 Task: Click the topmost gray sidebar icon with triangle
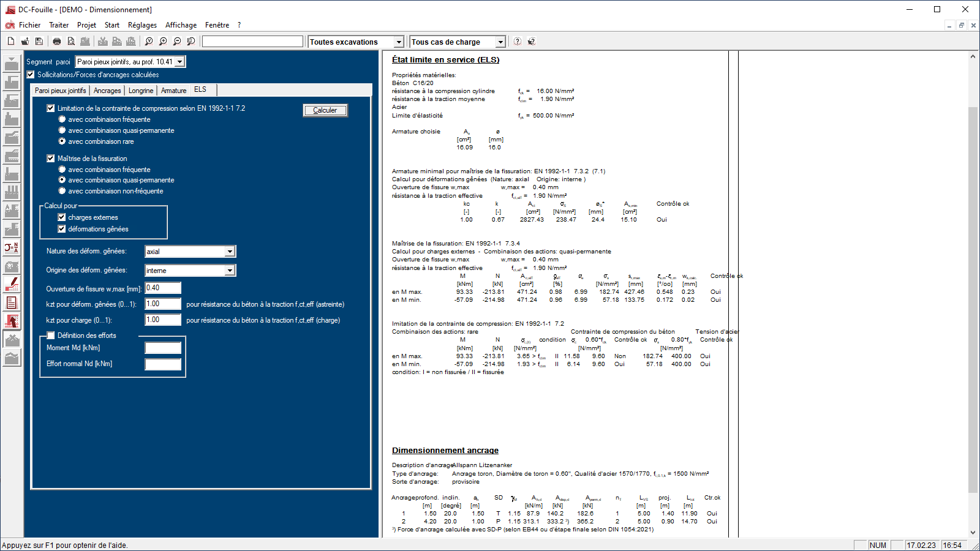point(12,64)
